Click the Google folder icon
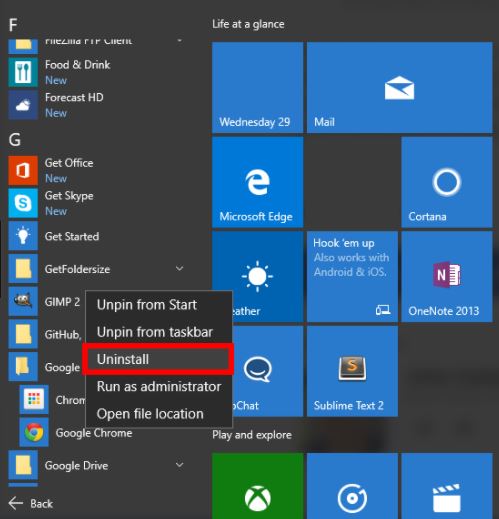The height and width of the screenshot is (519, 499). 23,366
